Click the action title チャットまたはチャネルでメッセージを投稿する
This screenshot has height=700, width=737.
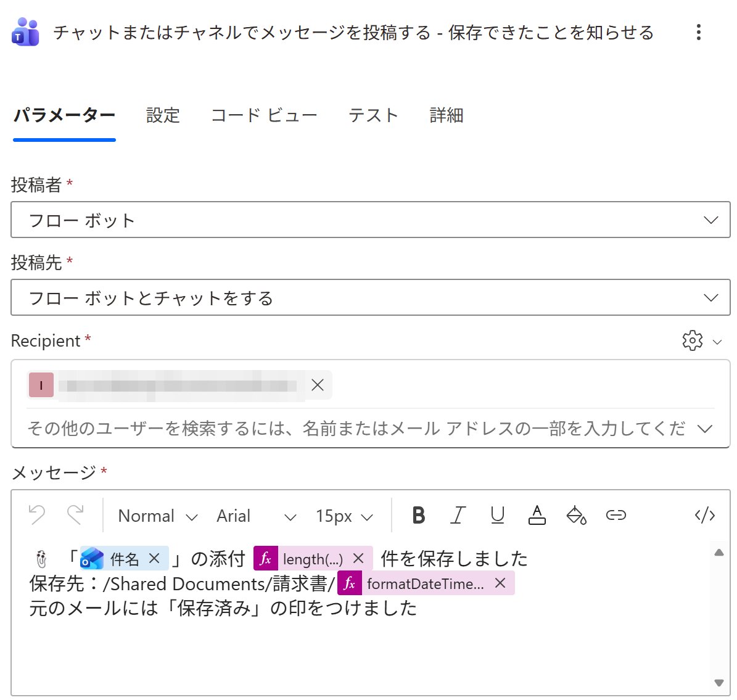(242, 33)
